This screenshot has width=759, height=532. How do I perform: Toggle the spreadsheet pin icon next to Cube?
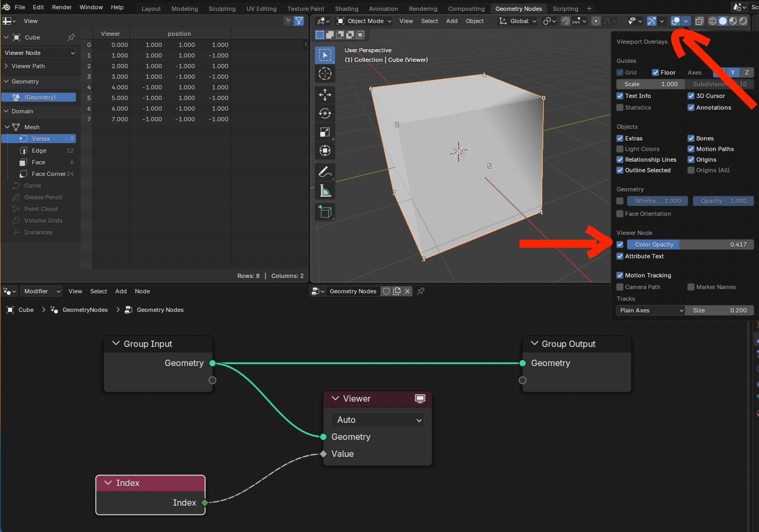tap(71, 37)
